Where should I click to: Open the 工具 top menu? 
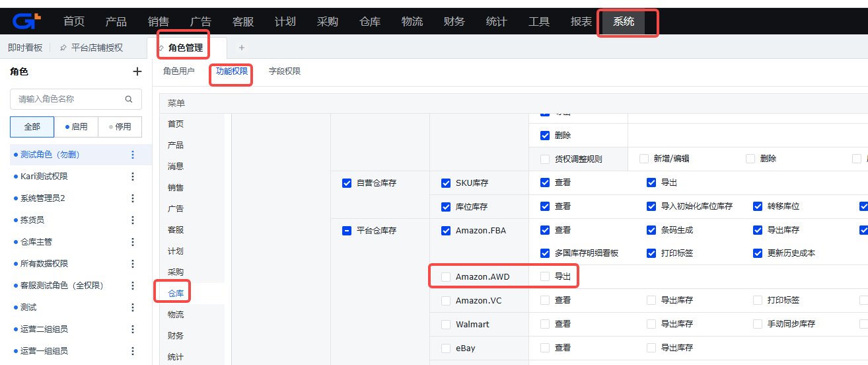(539, 22)
